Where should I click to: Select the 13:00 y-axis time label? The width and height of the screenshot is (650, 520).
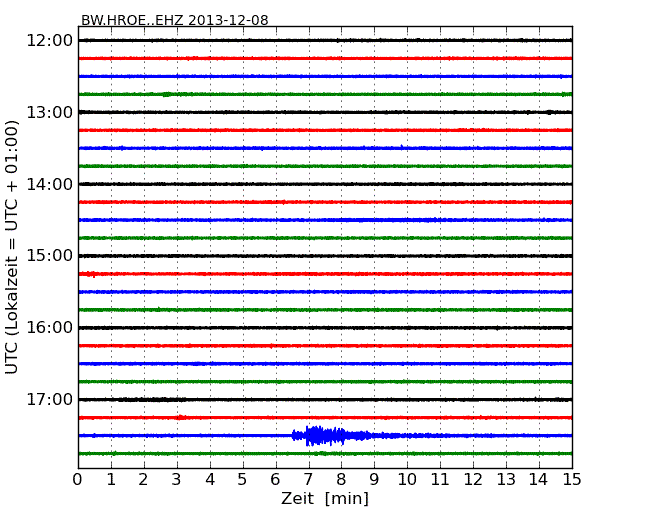(50, 112)
